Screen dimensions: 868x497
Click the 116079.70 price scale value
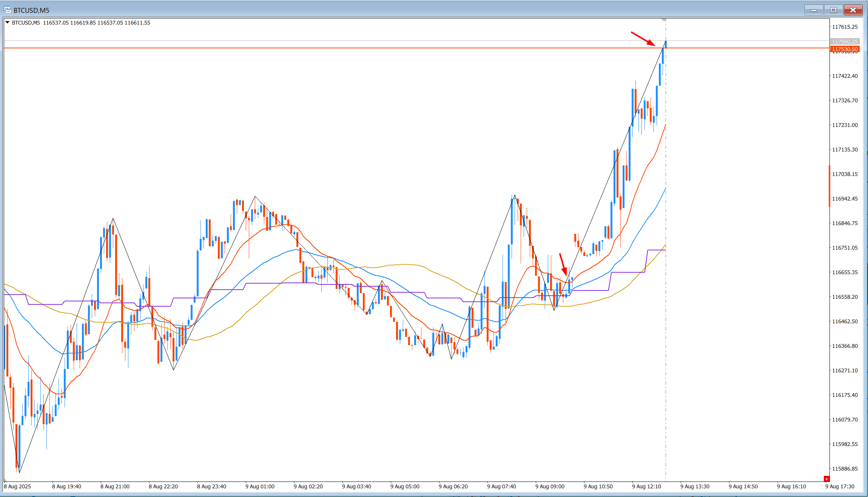point(845,420)
